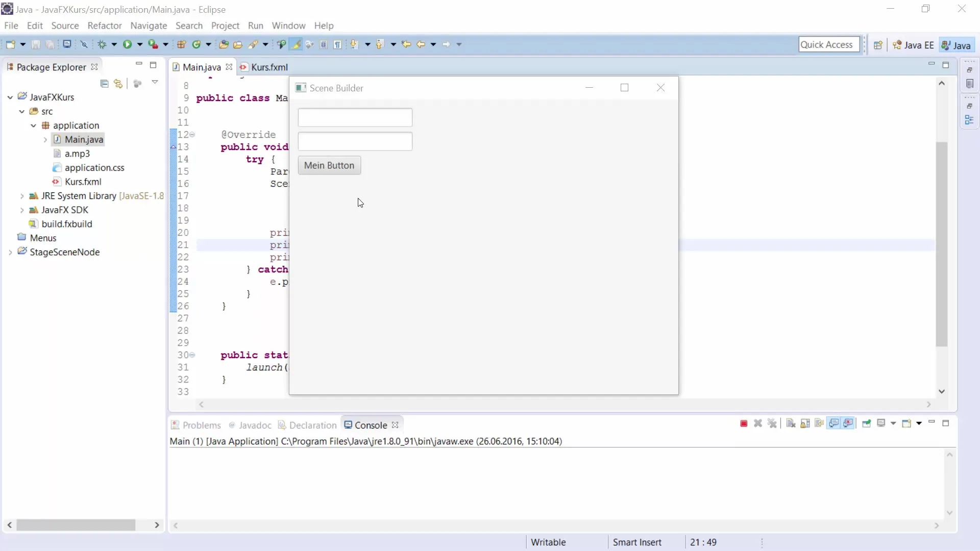Click the Open Console monitor toolbar icon

67,44
